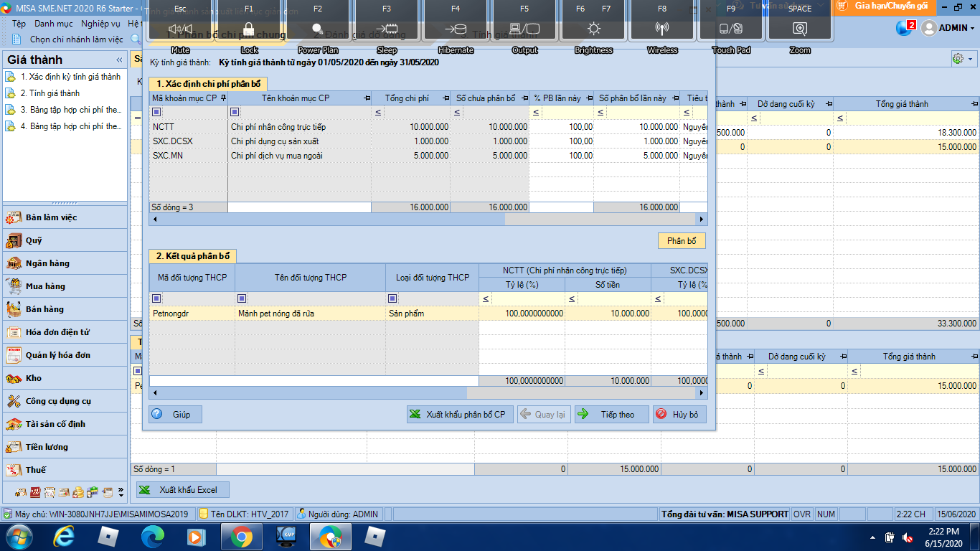Click the Brightness overlay icon
The image size is (980, 551).
tap(593, 29)
